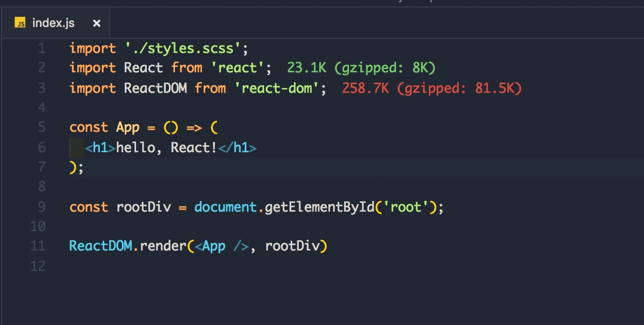Click the App JSX element on line 11
Viewport: 644px width, 325px height.
coord(222,246)
